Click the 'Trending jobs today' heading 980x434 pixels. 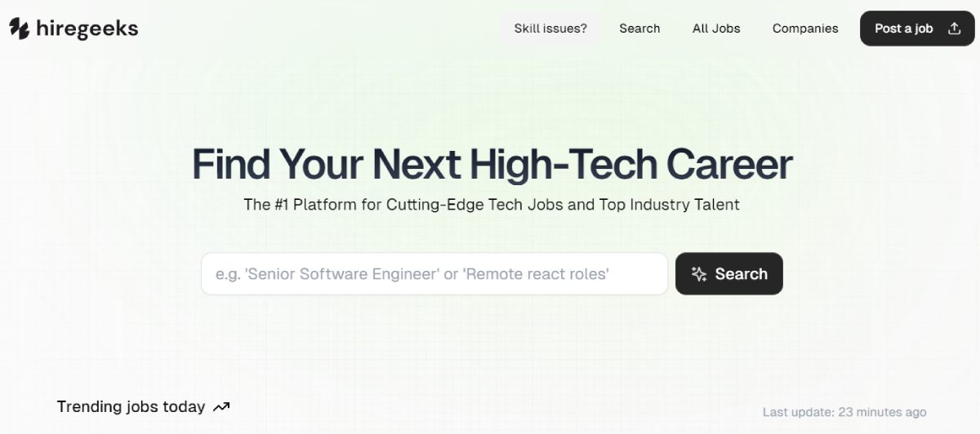[x=131, y=406]
